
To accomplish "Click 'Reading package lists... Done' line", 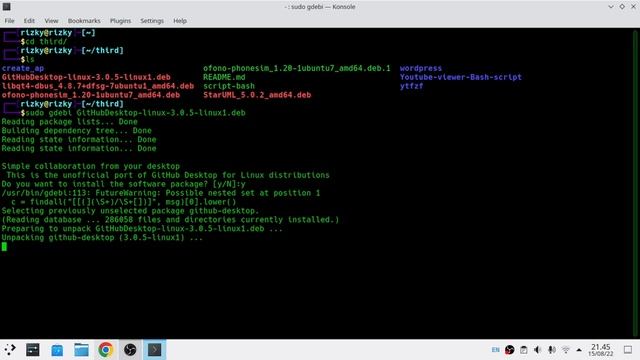I will [70, 122].
